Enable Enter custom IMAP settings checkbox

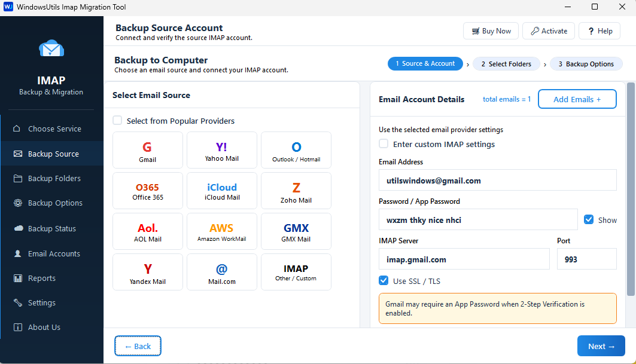point(384,144)
